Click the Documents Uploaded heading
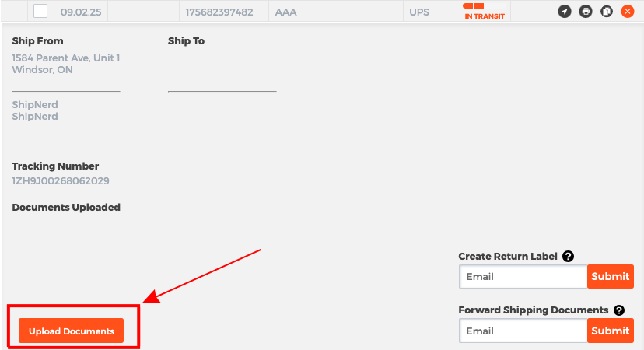The width and height of the screenshot is (644, 350). (66, 208)
